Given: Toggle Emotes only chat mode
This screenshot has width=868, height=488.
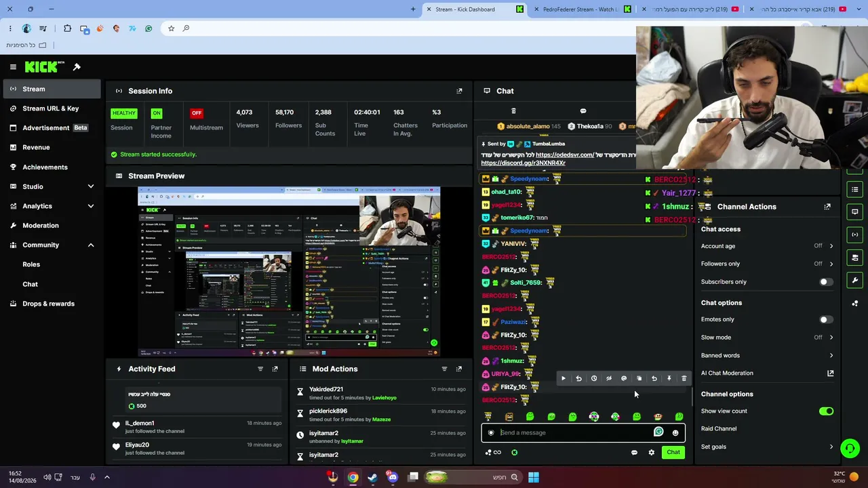Looking at the screenshot, I should click(x=826, y=319).
